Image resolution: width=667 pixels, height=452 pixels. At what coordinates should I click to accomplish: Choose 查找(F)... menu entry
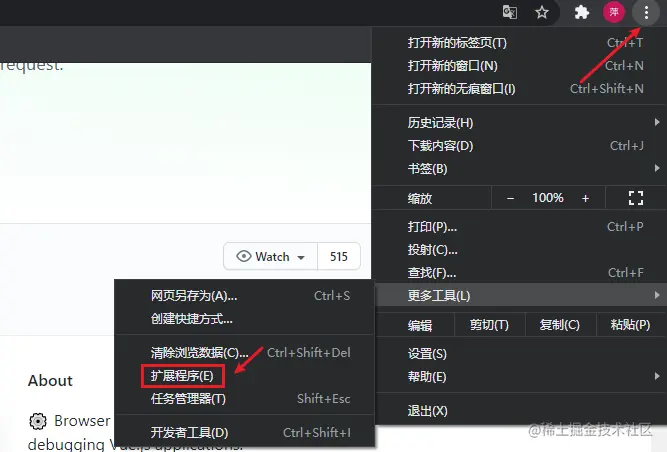pyautogui.click(x=520, y=273)
